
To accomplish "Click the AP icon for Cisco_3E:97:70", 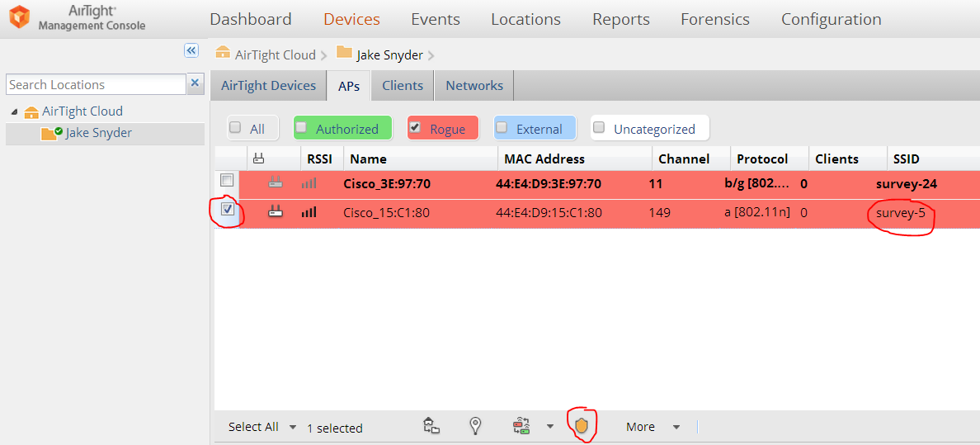I will point(276,183).
